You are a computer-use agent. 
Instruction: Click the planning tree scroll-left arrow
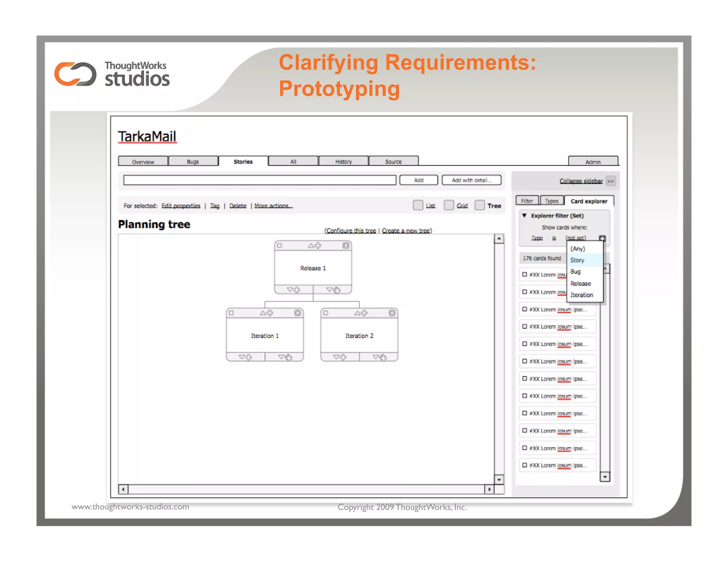123,489
